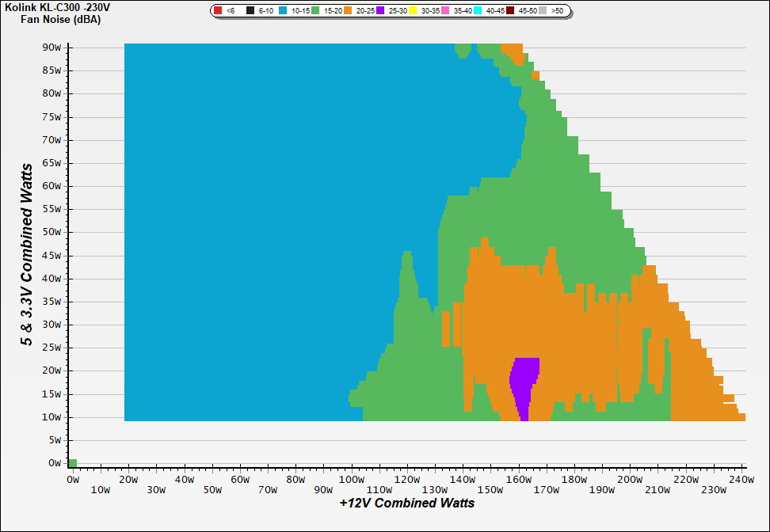
Task: Select the blue 10-15 legend swatch
Action: pyautogui.click(x=284, y=11)
